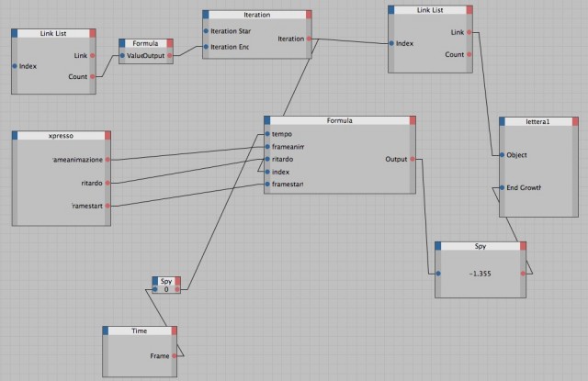Click Link port on Link List wired to lettera1
The height and width of the screenshot is (381, 588).
469,32
